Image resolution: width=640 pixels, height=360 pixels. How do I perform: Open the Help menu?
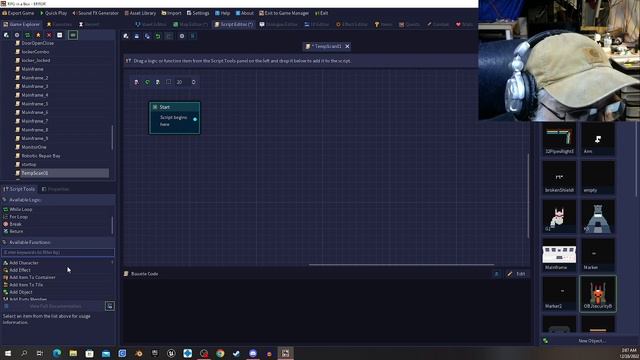tap(222, 13)
